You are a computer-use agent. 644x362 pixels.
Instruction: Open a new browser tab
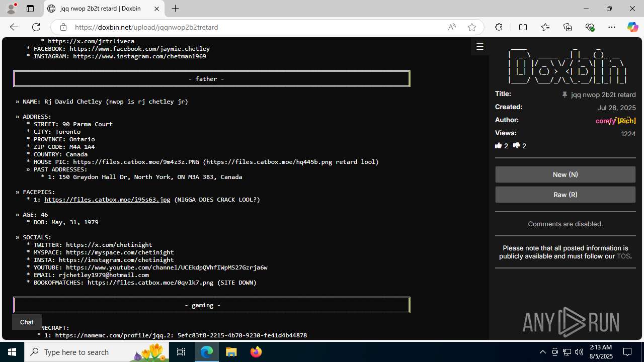175,9
